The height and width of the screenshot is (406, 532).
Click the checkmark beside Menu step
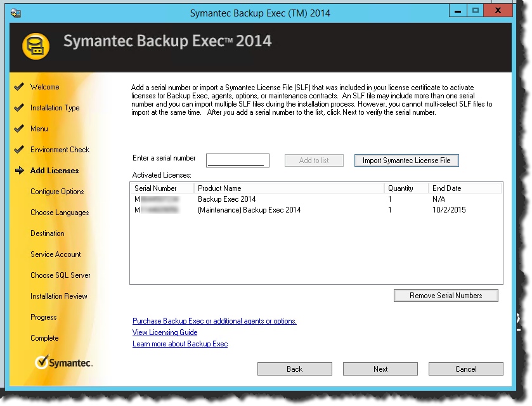click(19, 129)
